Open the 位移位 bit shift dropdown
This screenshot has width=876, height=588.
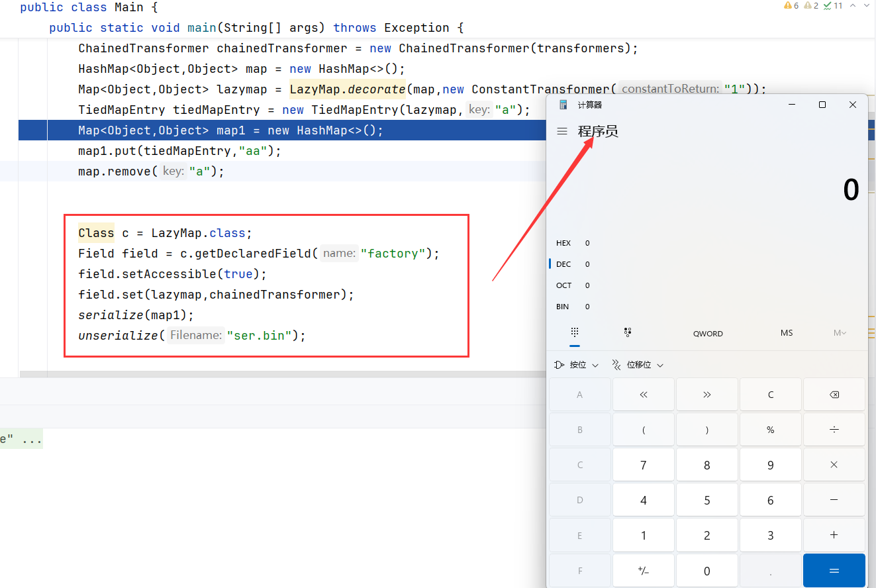coord(637,365)
